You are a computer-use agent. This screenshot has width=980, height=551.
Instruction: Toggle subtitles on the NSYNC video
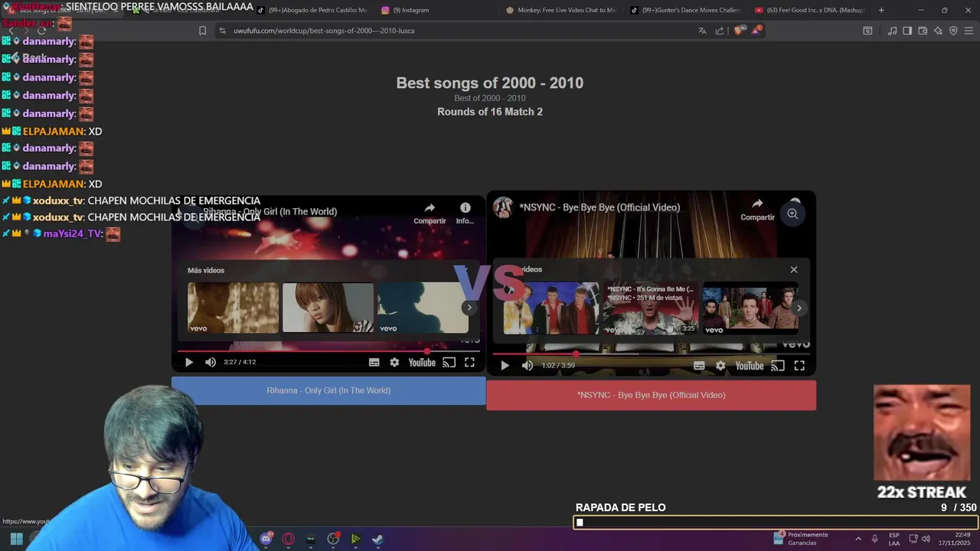click(x=699, y=366)
